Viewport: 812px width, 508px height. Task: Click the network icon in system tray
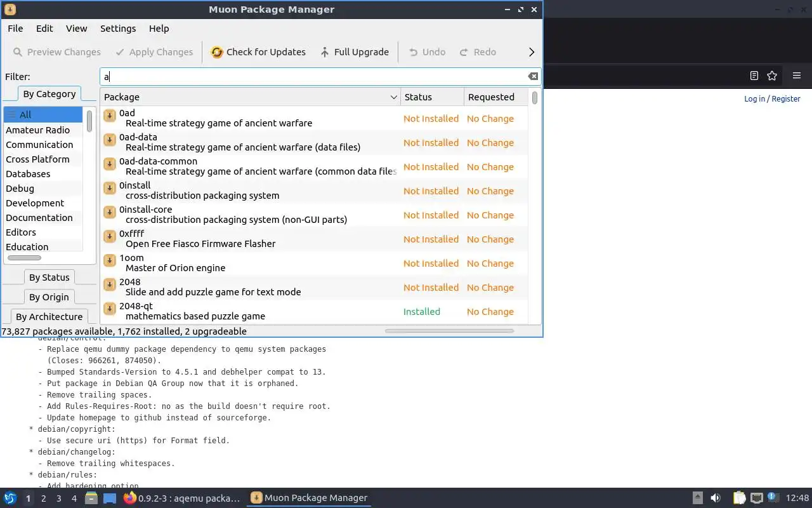[756, 498]
